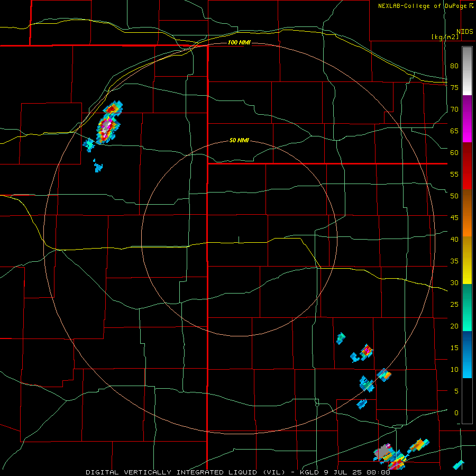Click the NEXLAB-College of DuPage label

[x=425, y=6]
